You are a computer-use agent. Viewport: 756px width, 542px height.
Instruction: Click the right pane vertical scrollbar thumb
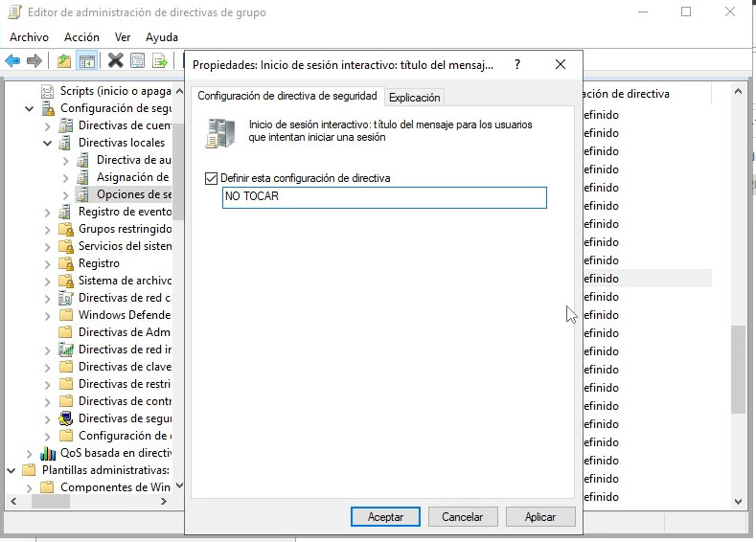click(738, 369)
